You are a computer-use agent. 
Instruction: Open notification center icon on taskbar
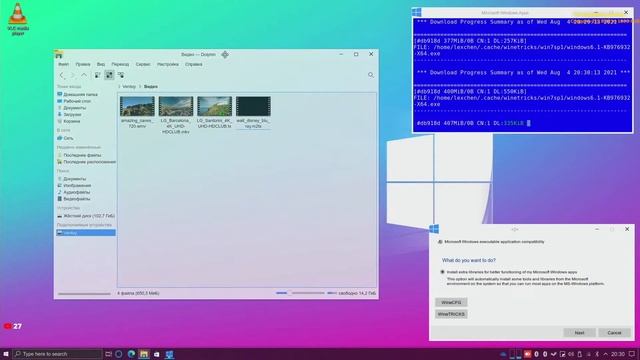[x=632, y=354]
